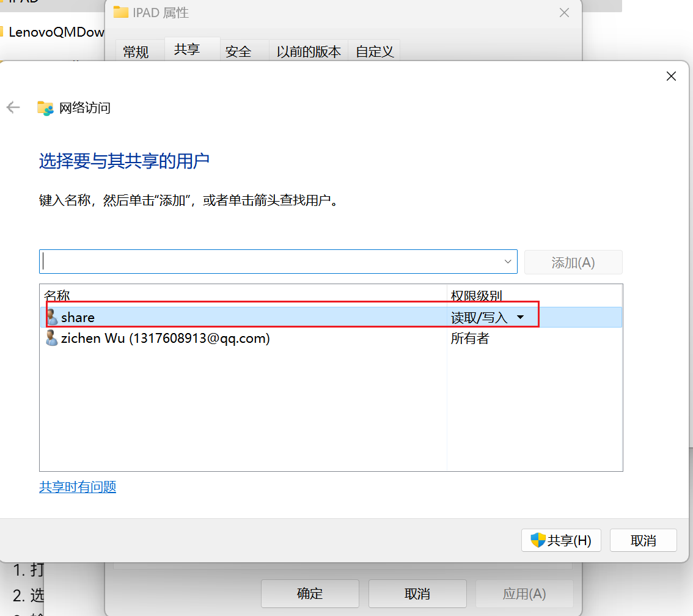The width and height of the screenshot is (693, 616).
Task: Click the 共享(H) button
Action: tap(561, 540)
